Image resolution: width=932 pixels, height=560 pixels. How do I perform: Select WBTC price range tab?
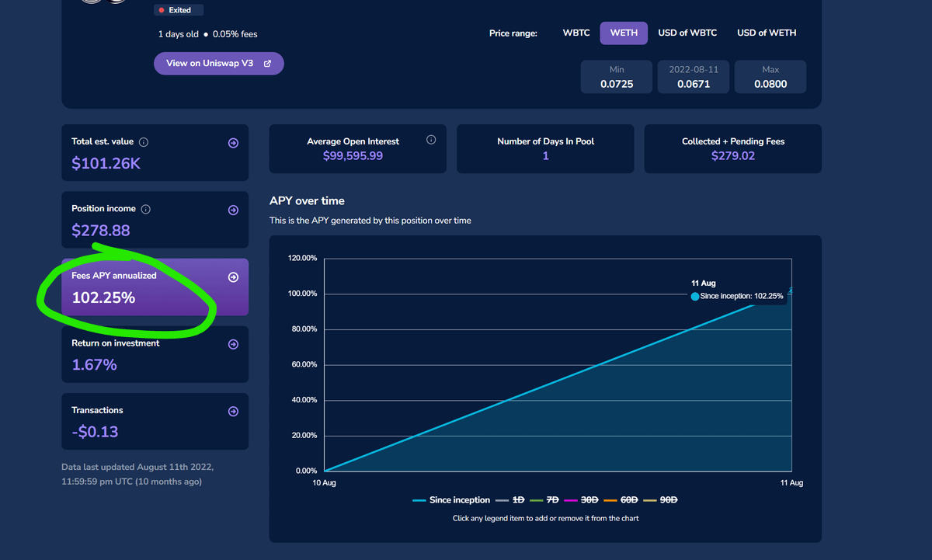click(576, 33)
